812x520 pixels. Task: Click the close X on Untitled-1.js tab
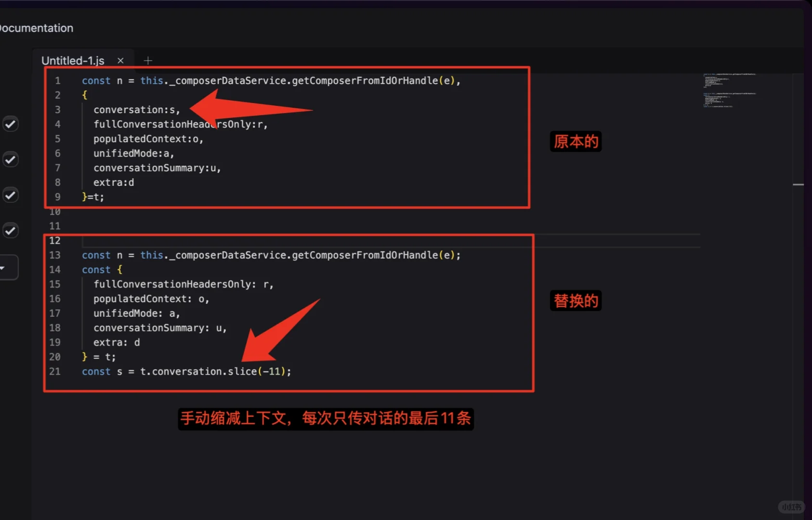point(120,60)
